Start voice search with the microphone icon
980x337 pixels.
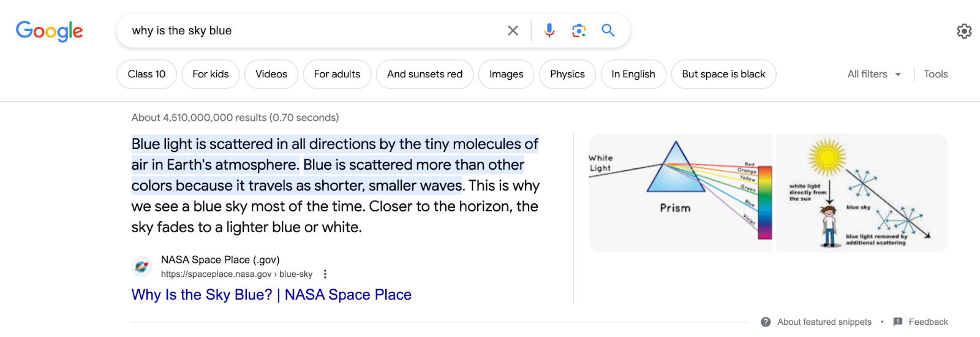549,31
